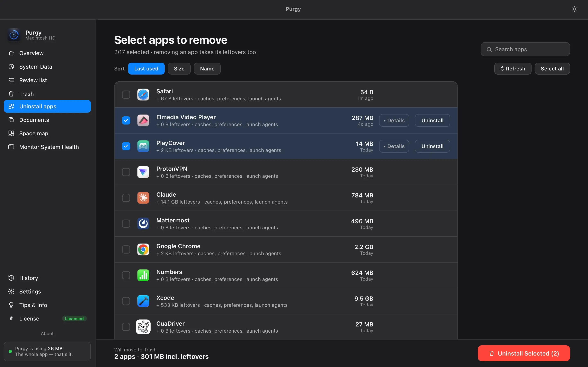Expand Details for Elmedia Video Player
The height and width of the screenshot is (367, 588).
[x=394, y=120]
